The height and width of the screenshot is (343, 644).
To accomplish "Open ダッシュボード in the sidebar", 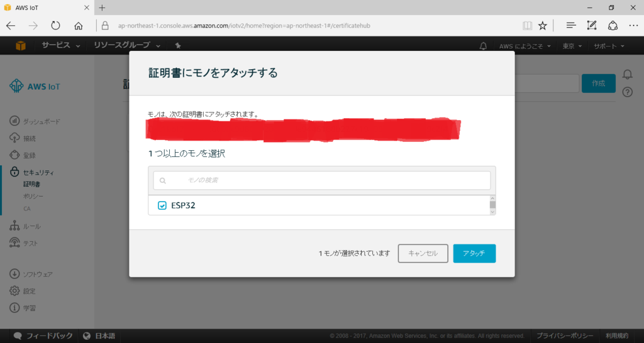I will 35,121.
